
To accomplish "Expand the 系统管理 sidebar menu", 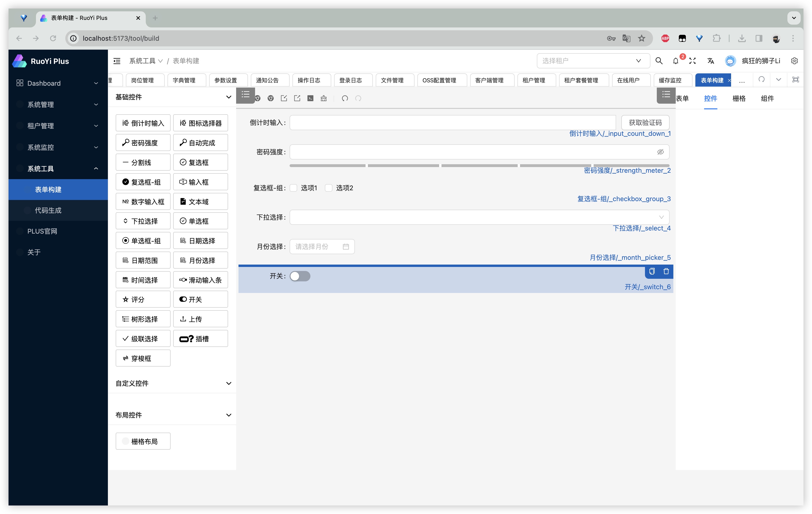I will [57, 105].
